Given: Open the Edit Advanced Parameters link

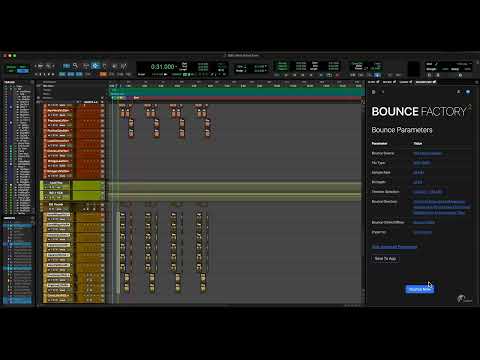Looking at the screenshot, I should point(394,247).
